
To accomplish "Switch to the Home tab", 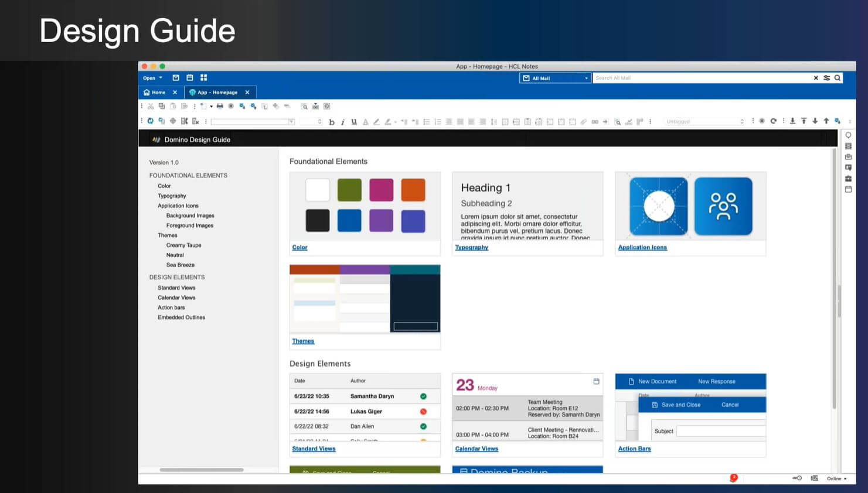I will [155, 93].
